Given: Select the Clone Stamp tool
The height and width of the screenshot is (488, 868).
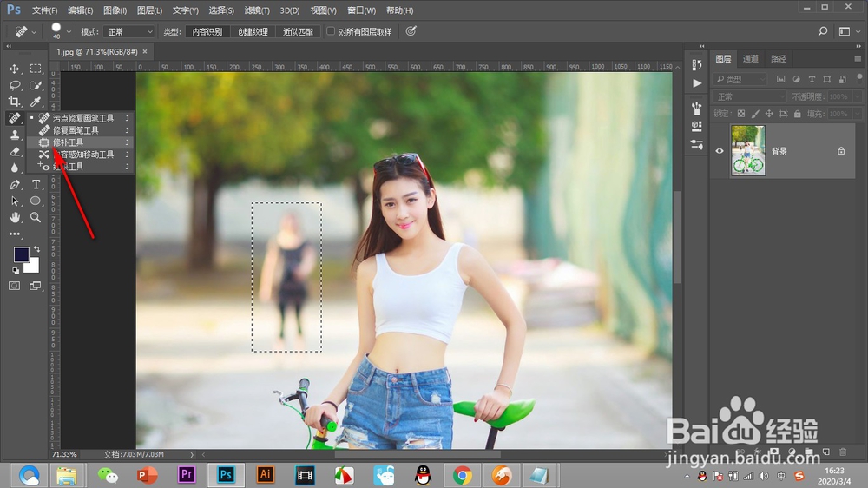Looking at the screenshot, I should coord(15,135).
